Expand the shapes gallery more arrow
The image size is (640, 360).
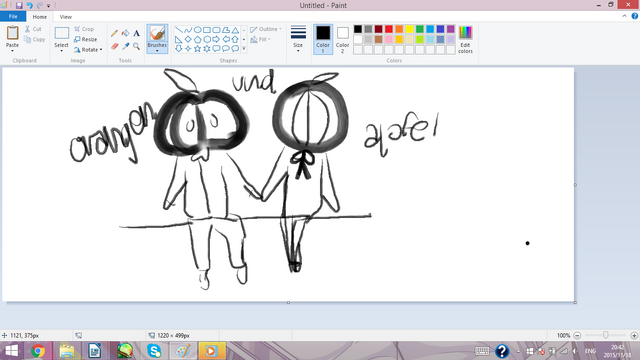[x=244, y=49]
